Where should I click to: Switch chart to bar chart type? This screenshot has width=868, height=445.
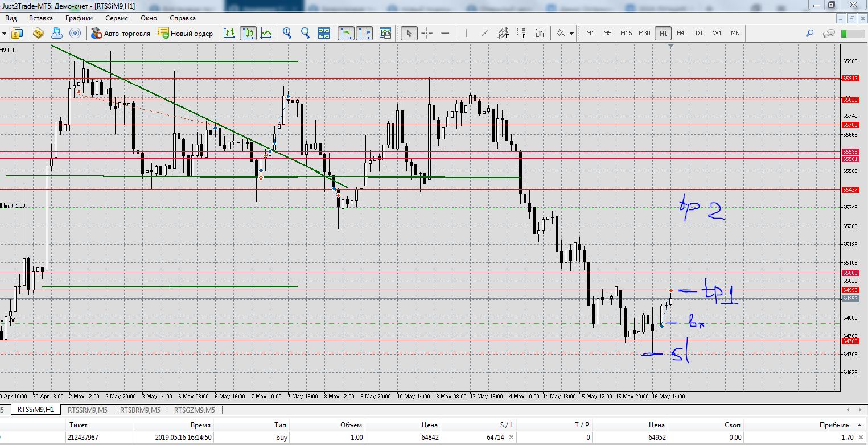pyautogui.click(x=229, y=33)
